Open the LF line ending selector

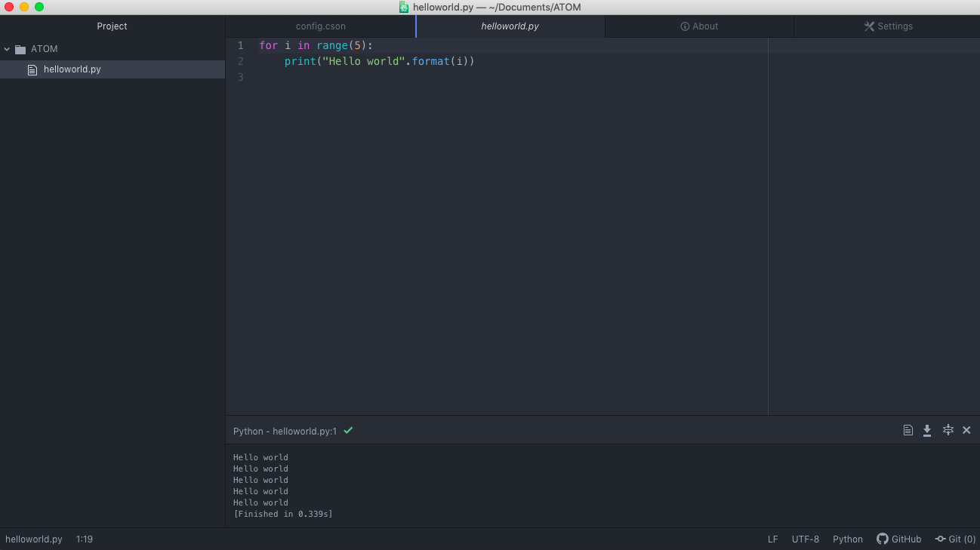click(772, 539)
